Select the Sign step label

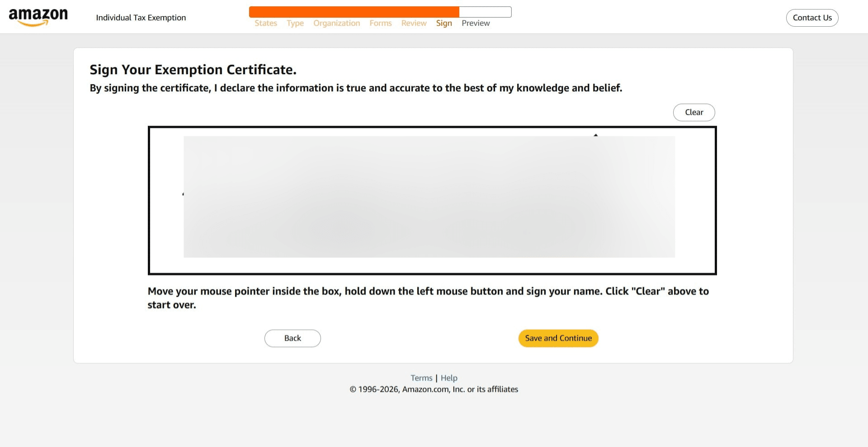click(443, 23)
